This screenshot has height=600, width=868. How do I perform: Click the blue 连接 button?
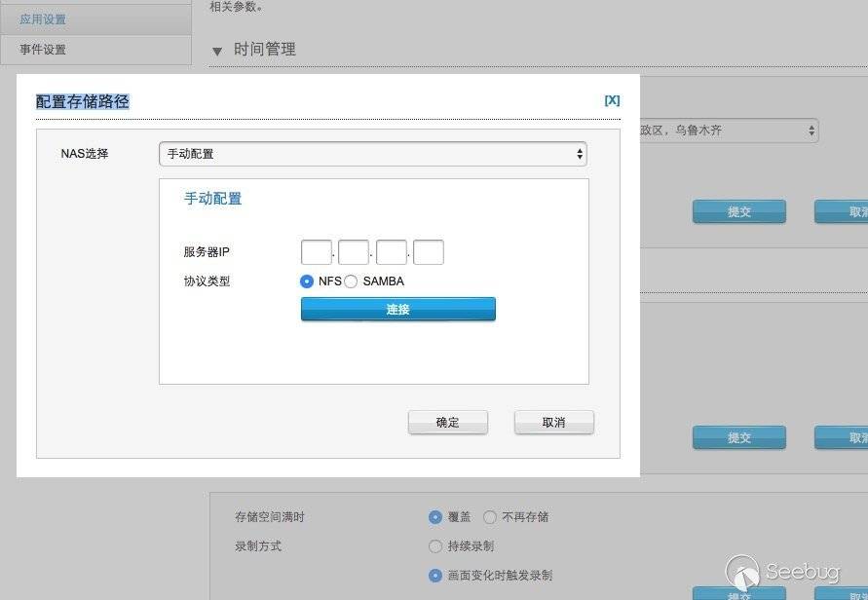398,309
